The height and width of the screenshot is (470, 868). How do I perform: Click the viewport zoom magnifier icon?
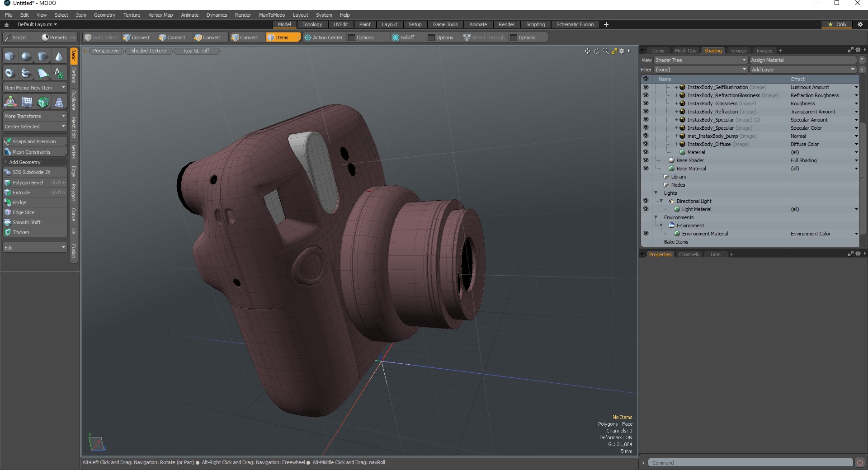tap(605, 51)
